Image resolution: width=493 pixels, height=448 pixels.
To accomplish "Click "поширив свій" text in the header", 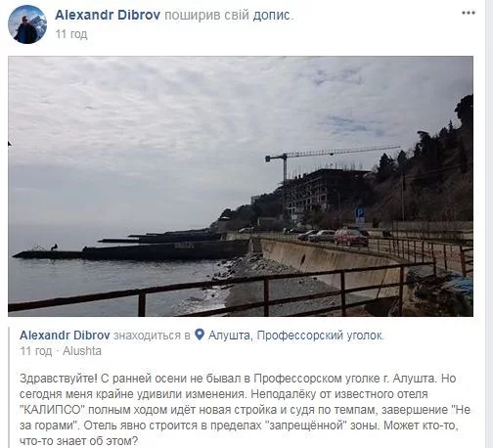I will point(206,15).
